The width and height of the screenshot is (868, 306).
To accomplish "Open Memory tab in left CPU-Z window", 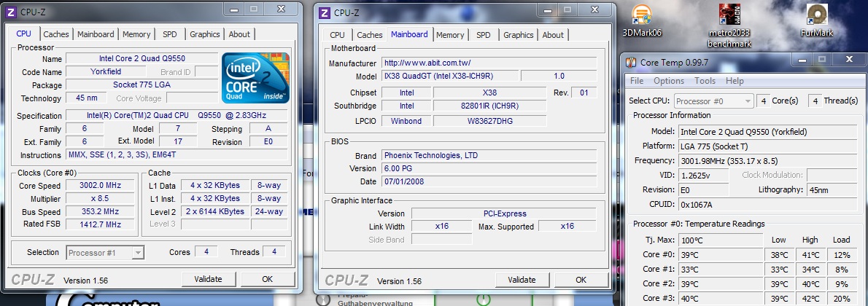I will [x=136, y=34].
